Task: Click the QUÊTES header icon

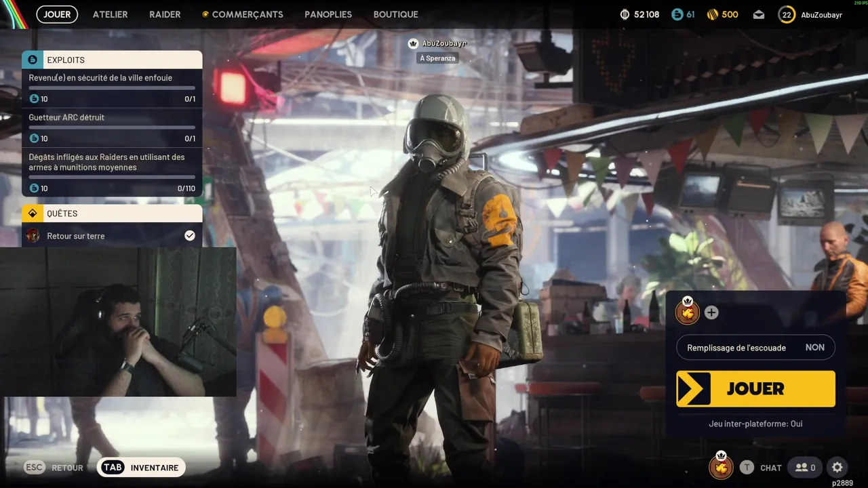Action: tap(32, 213)
